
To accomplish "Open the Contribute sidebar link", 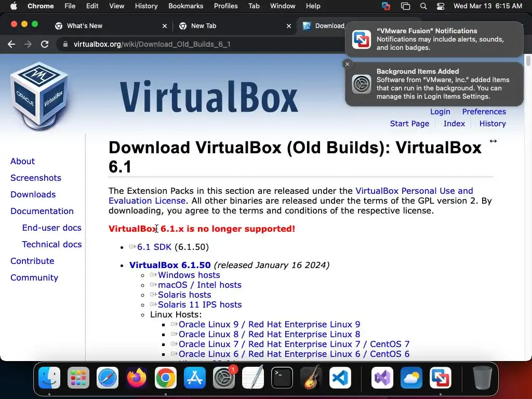I will [x=32, y=261].
